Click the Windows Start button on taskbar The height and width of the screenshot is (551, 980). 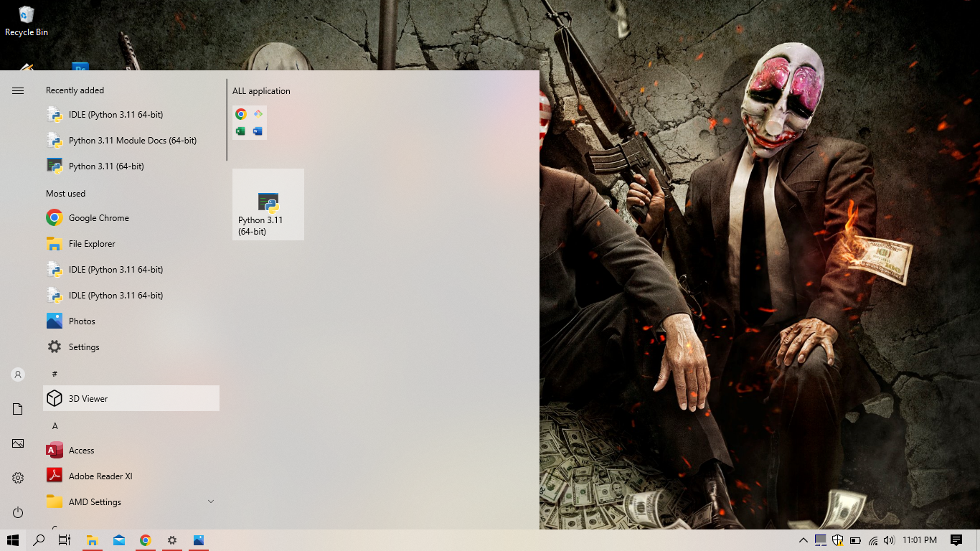13,540
